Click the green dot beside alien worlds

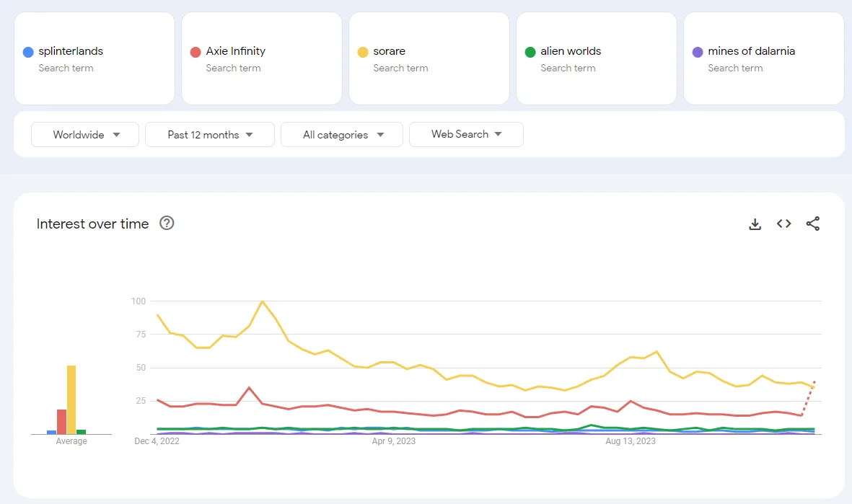coord(530,52)
